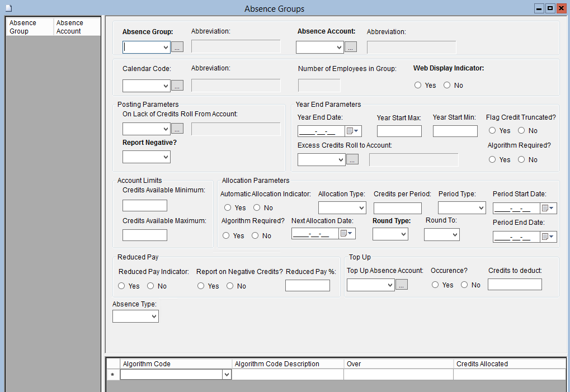Screen dimensions: 570x392
Task: Open calendar picker for Period End Date
Action: (x=549, y=237)
